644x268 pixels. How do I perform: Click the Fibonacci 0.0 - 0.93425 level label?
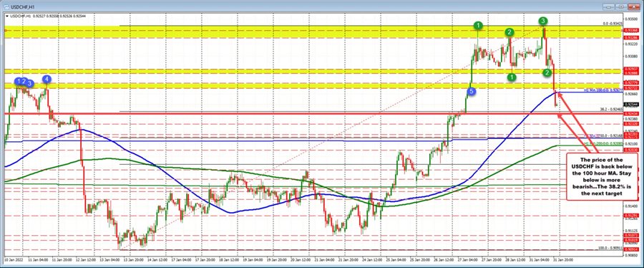point(613,24)
